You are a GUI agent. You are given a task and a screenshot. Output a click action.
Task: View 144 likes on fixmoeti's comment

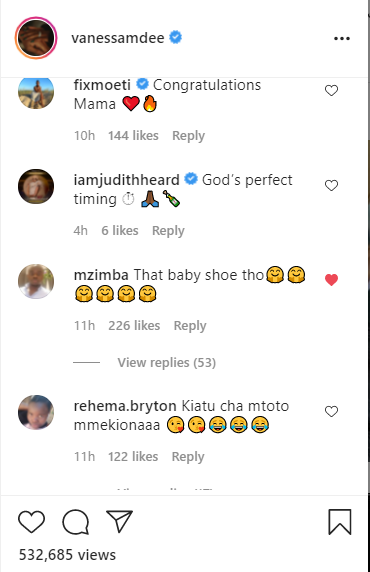133,136
